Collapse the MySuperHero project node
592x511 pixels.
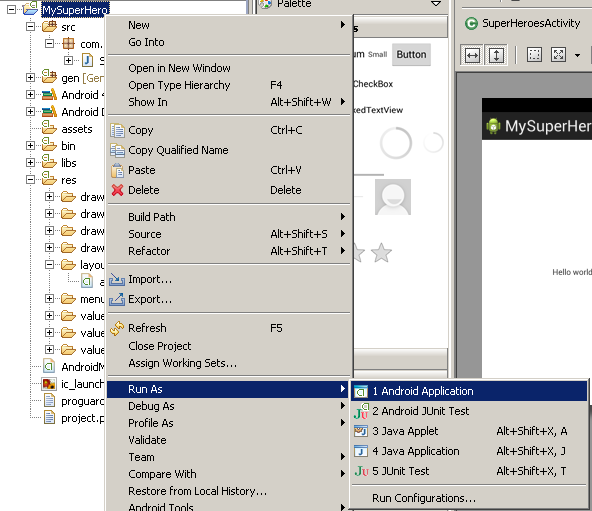click(11, 9)
